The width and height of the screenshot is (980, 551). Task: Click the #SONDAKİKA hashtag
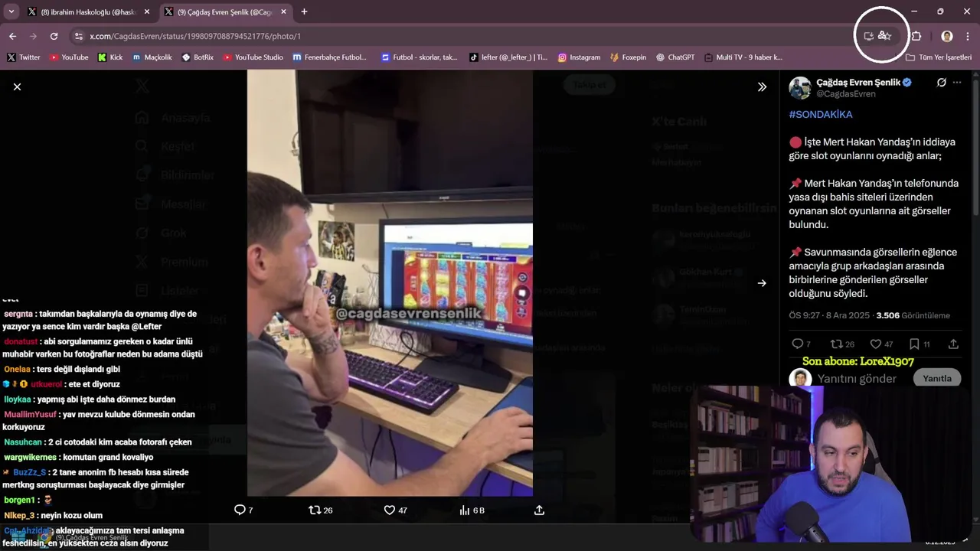(820, 114)
